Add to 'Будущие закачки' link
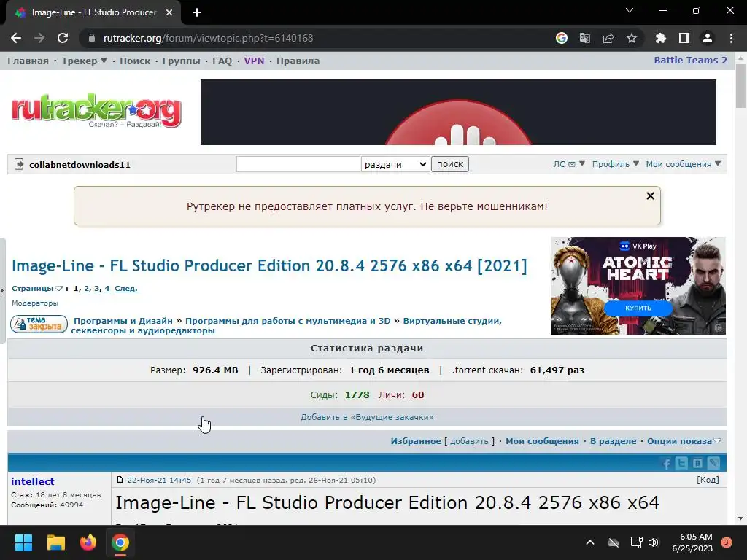Image resolution: width=747 pixels, height=560 pixels. (367, 417)
